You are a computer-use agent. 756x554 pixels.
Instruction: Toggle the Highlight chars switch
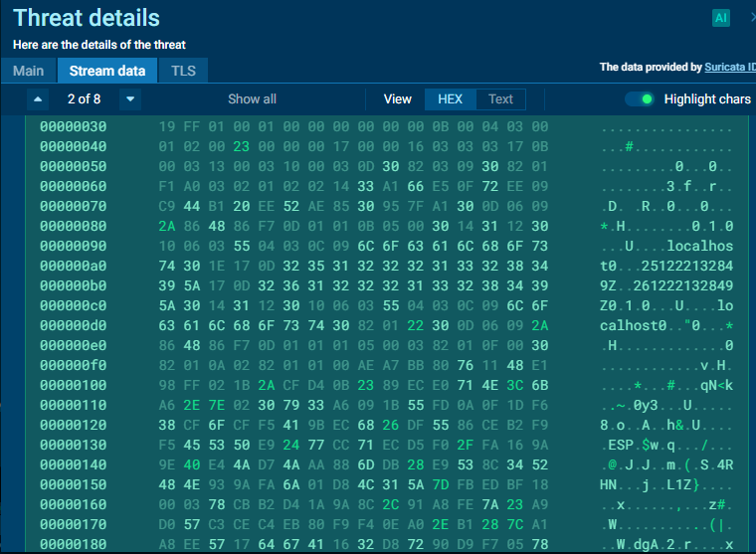[639, 98]
